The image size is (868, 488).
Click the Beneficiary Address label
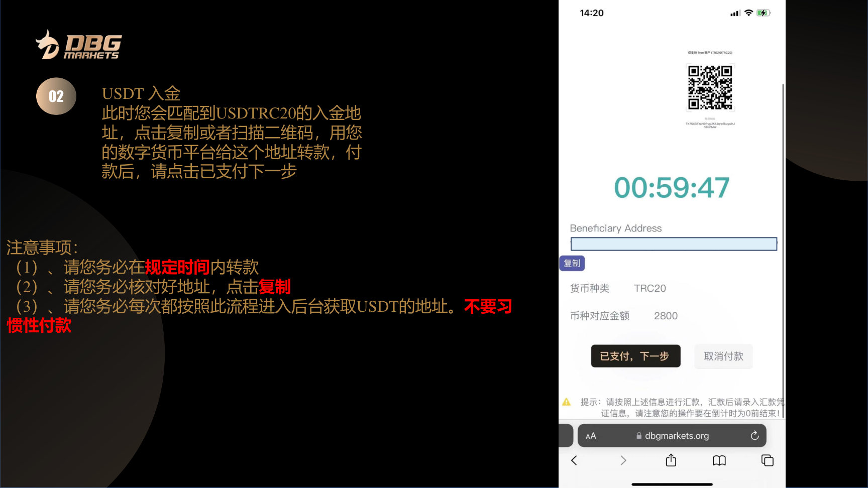[x=616, y=228]
